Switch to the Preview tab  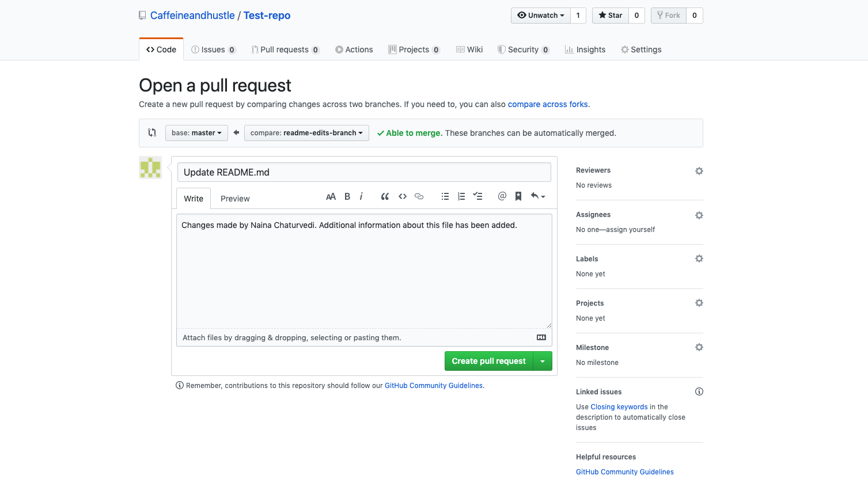click(235, 198)
